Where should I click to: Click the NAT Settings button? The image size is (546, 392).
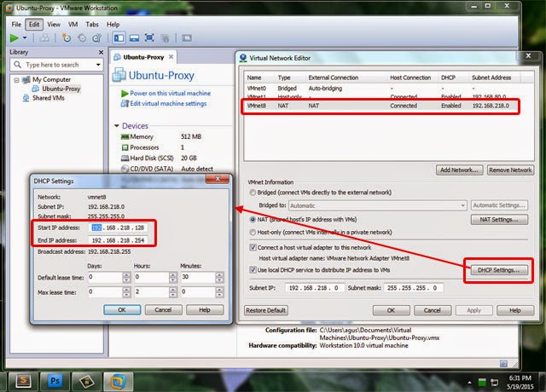499,220
